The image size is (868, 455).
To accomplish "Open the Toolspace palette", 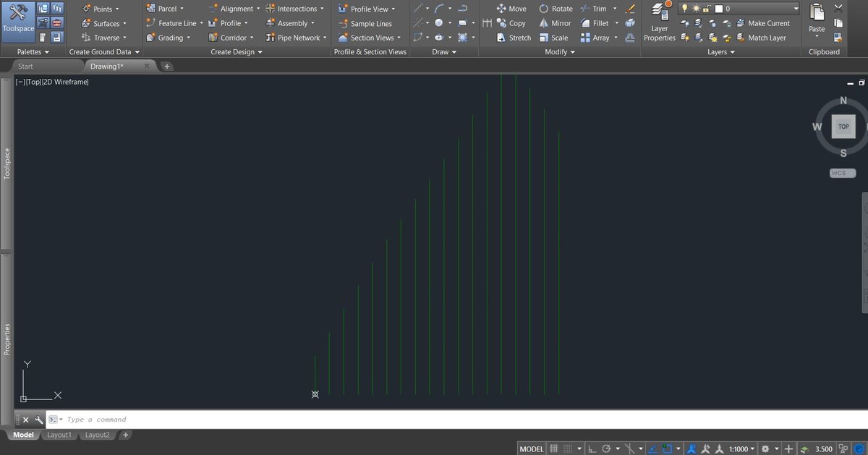I will 18,22.
